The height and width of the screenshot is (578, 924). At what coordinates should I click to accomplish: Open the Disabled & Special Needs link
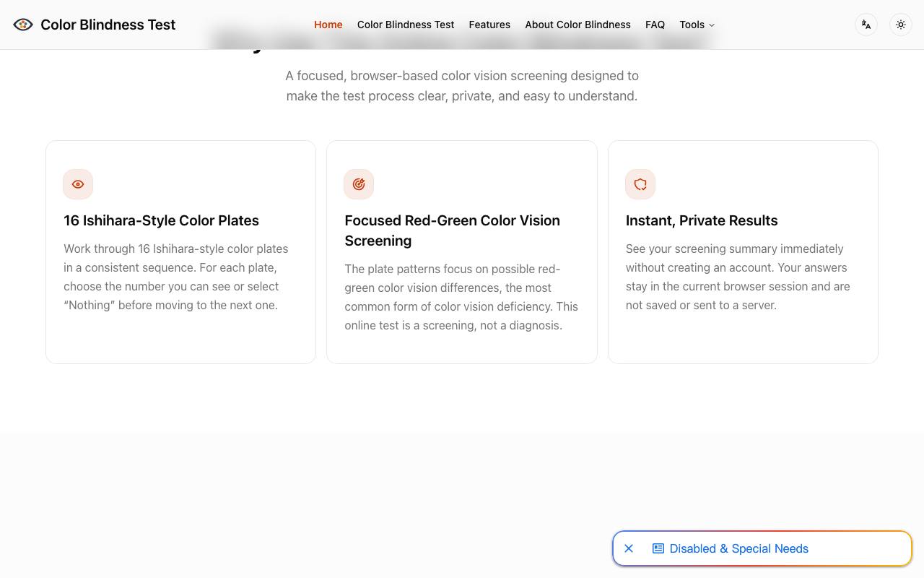coord(739,548)
